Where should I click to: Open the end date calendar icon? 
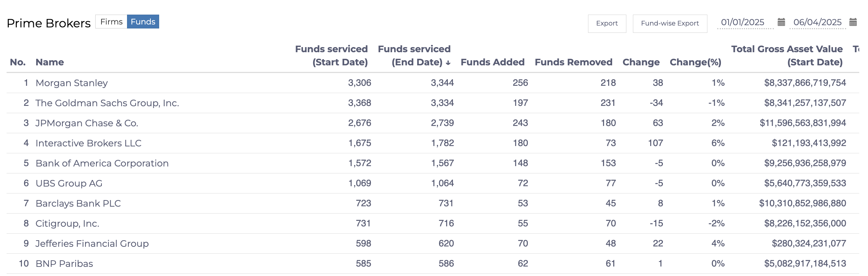click(853, 22)
